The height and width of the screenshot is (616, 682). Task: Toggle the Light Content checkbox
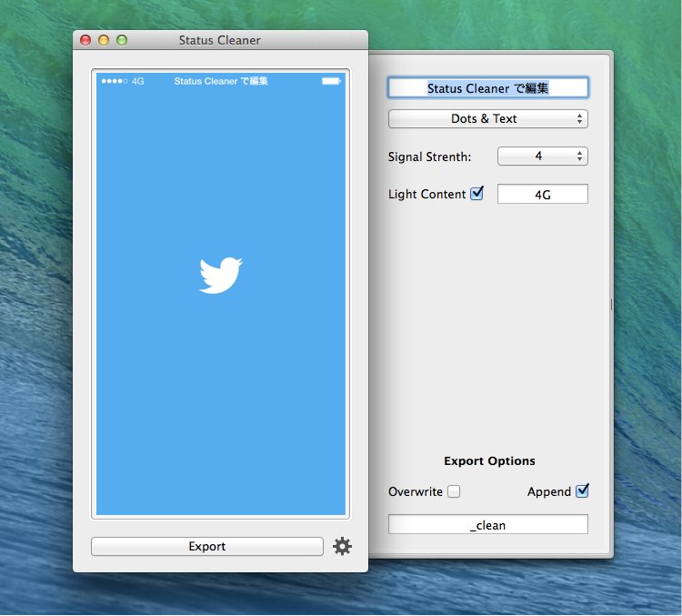(476, 193)
